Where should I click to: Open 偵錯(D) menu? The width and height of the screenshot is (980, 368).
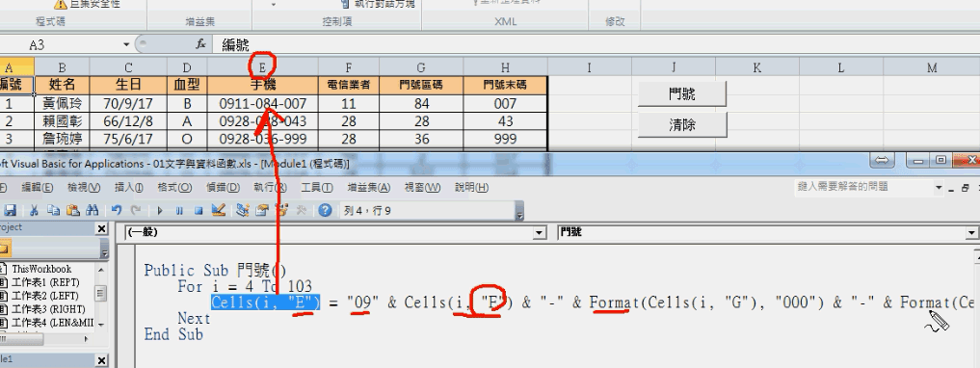[224, 188]
